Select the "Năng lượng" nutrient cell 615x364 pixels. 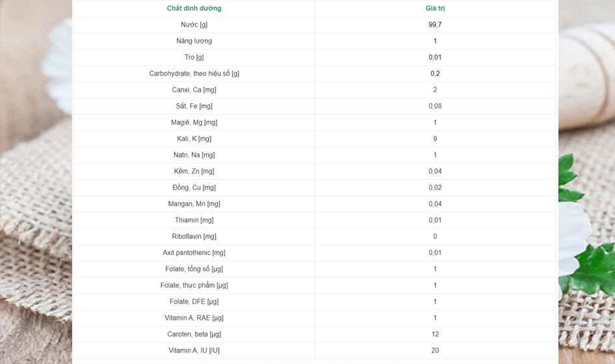(x=194, y=41)
